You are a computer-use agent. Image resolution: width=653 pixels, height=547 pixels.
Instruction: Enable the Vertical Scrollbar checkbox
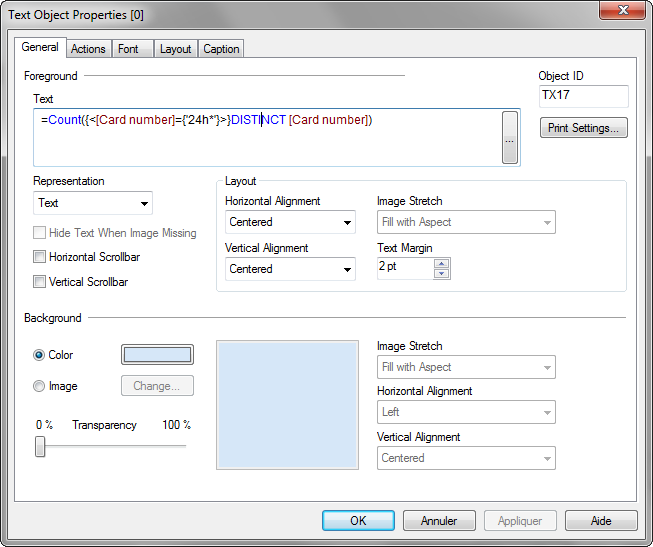tap(40, 282)
